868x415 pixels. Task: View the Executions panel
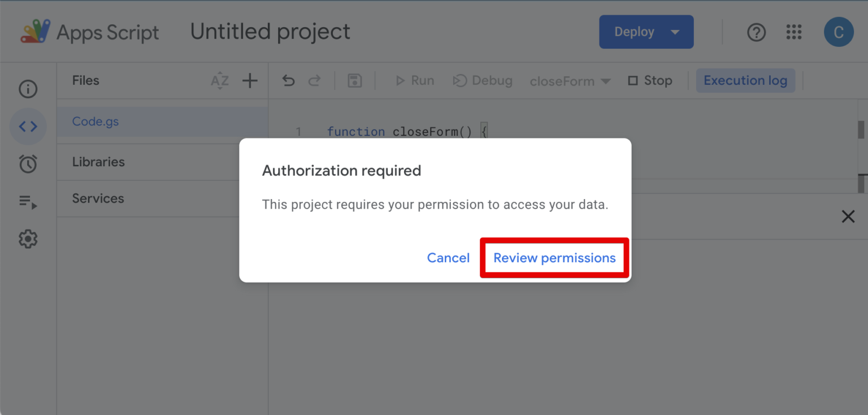pyautogui.click(x=28, y=201)
